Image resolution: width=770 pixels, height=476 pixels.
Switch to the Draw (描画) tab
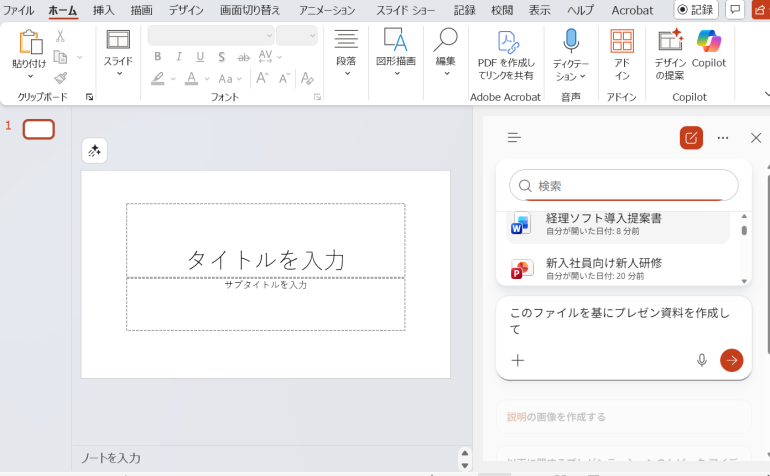141,10
